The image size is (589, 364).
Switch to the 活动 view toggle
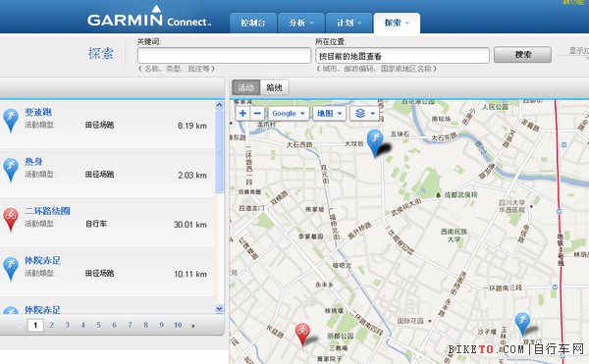point(245,87)
